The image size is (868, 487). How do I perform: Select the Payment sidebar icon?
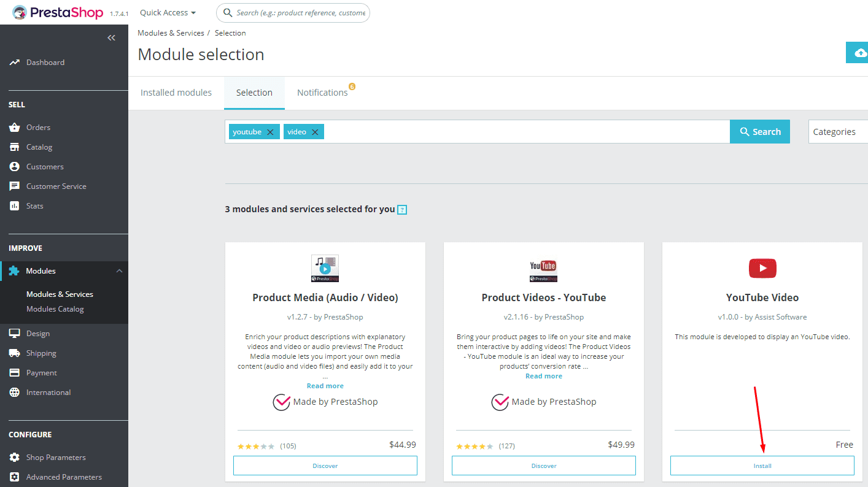tap(15, 372)
